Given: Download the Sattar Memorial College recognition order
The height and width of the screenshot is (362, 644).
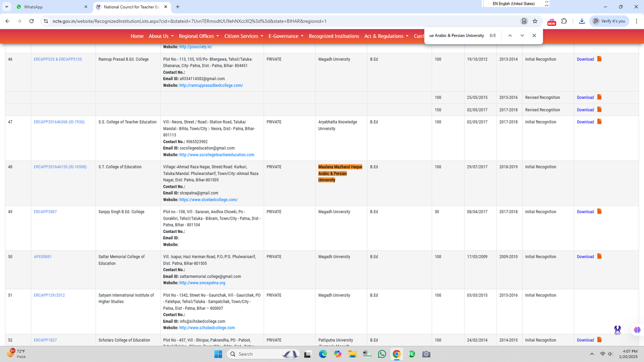Looking at the screenshot, I should coord(585,257).
